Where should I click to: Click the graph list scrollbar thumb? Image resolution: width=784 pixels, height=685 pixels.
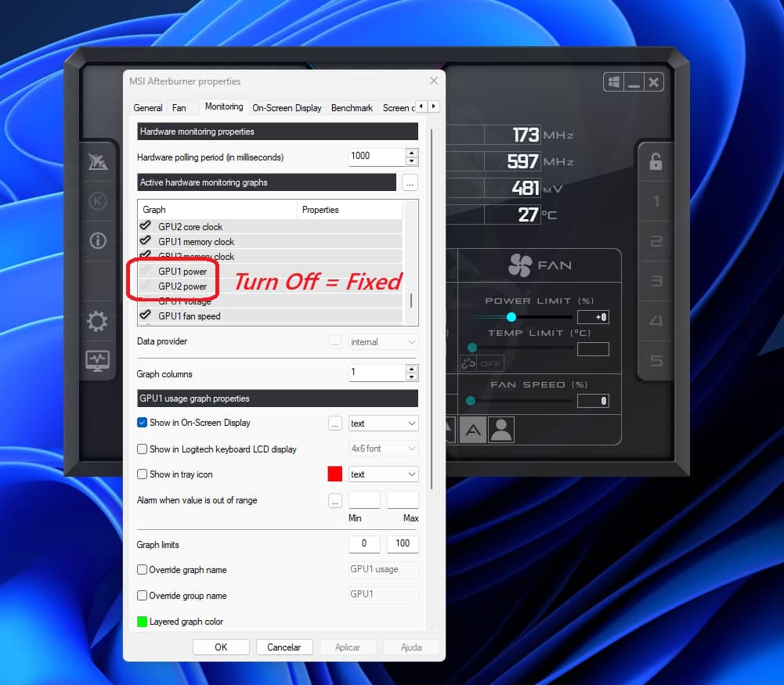[411, 301]
